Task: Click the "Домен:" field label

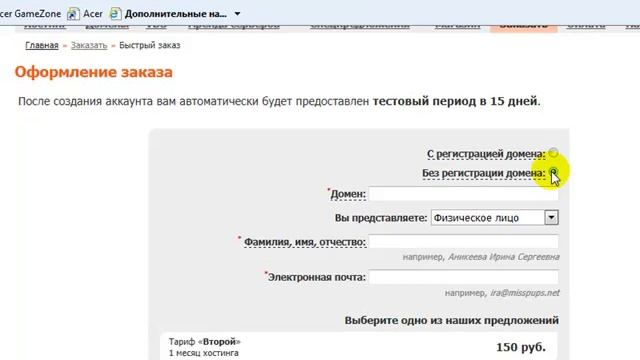Action: tap(348, 194)
